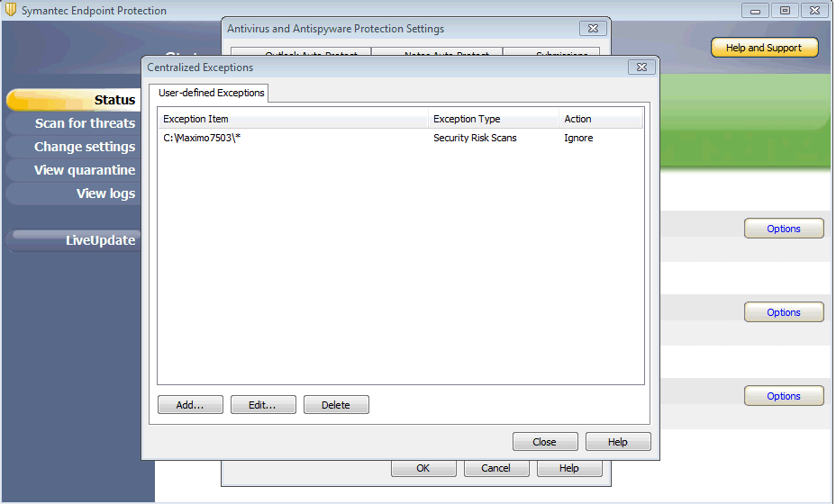
Task: Open the Edit... exception button
Action: (x=263, y=405)
